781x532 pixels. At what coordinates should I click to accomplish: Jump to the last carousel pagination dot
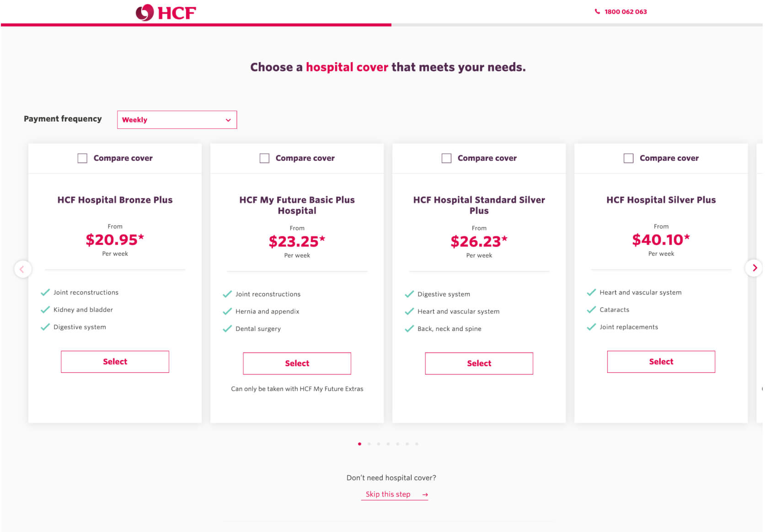click(417, 444)
